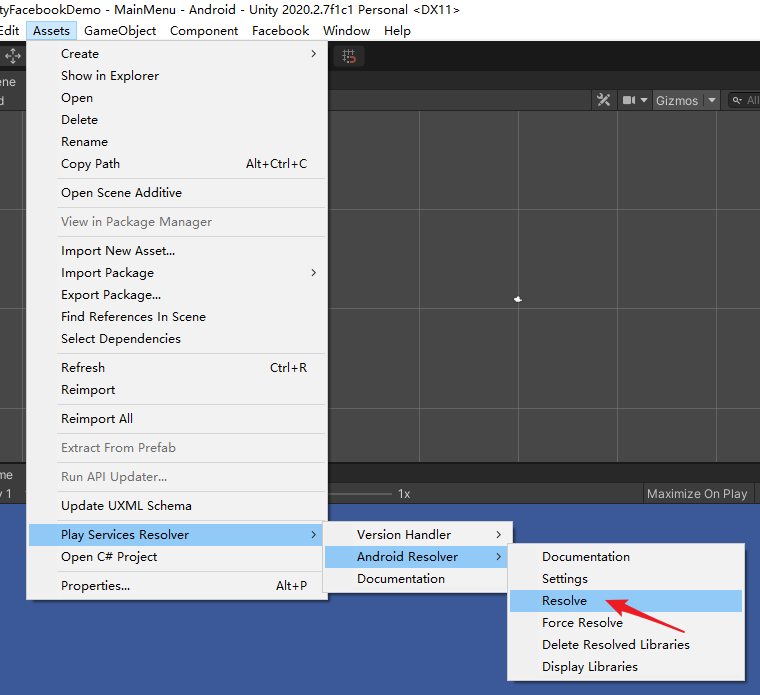Select Force Resolve
The width and height of the screenshot is (760, 695).
[x=626, y=623]
